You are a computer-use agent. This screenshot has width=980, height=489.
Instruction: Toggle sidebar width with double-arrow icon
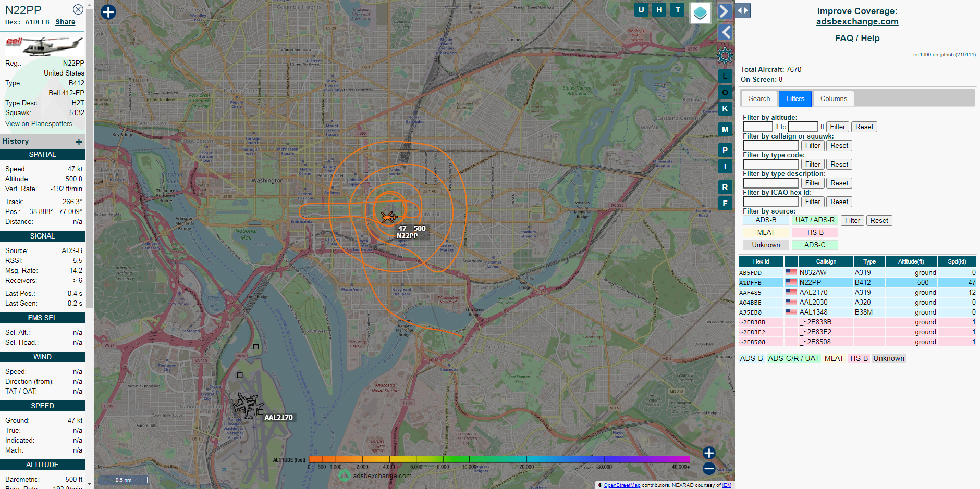743,10
